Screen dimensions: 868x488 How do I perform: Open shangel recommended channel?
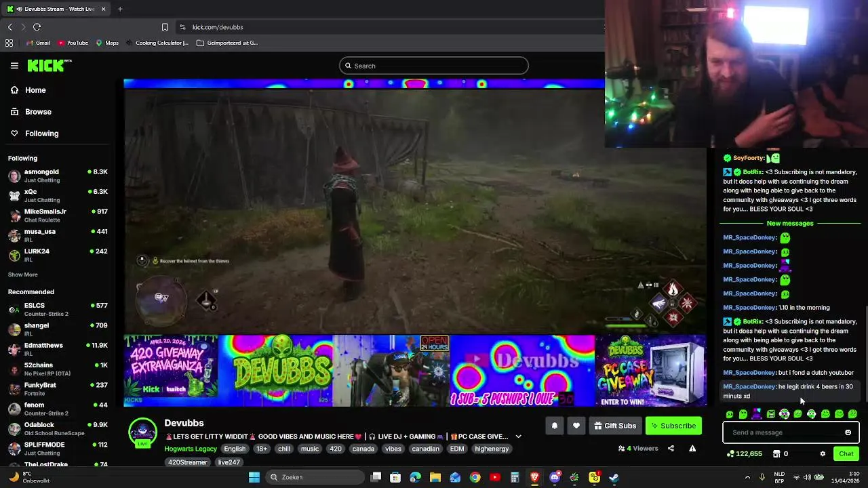click(x=58, y=329)
